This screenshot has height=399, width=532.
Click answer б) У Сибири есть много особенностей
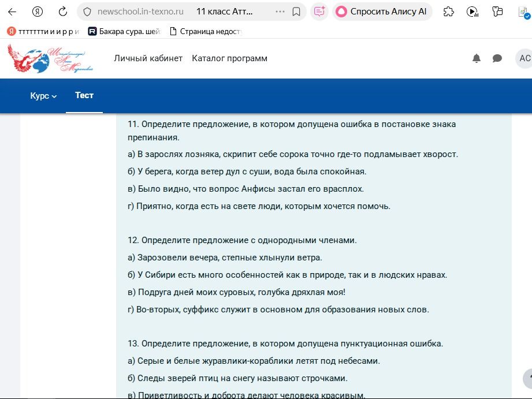288,275
